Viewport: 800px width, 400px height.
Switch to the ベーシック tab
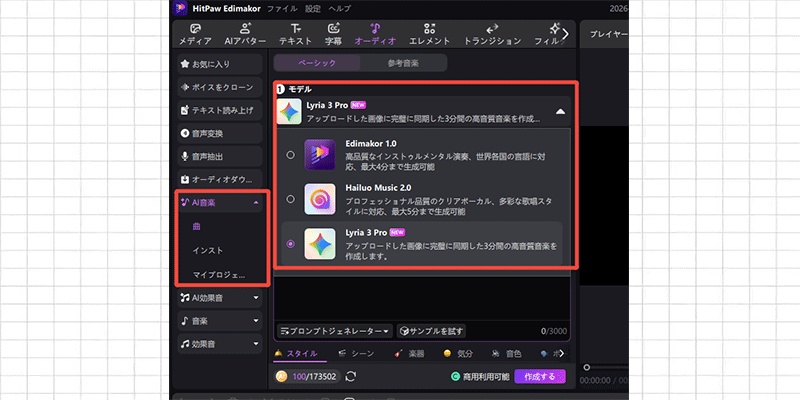[x=317, y=63]
